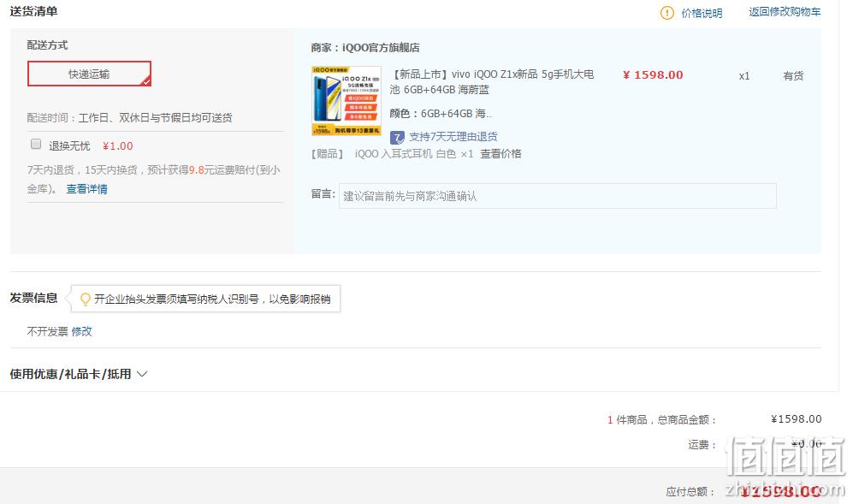Open the vivo iQOO Z1x product title

tap(492, 81)
